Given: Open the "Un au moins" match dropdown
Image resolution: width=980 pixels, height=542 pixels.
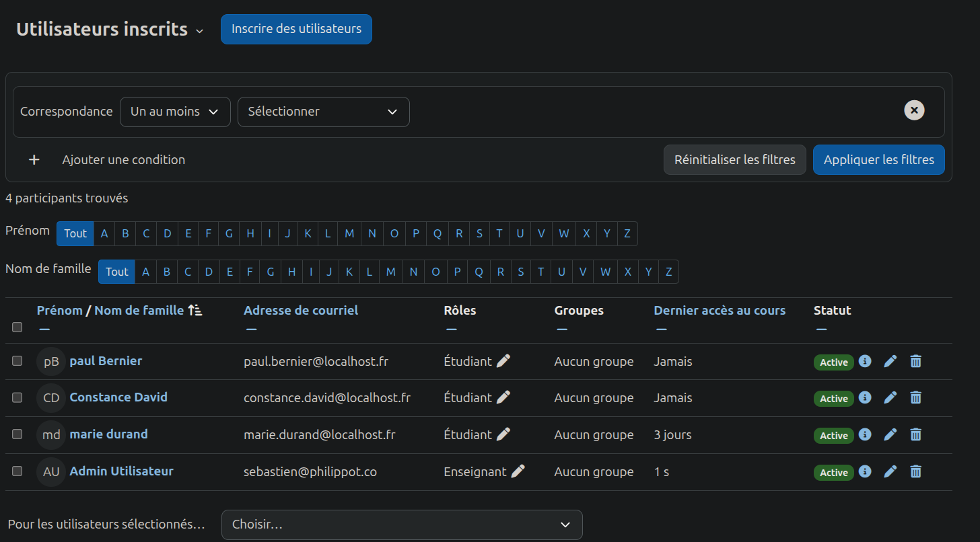Looking at the screenshot, I should click(x=175, y=112).
